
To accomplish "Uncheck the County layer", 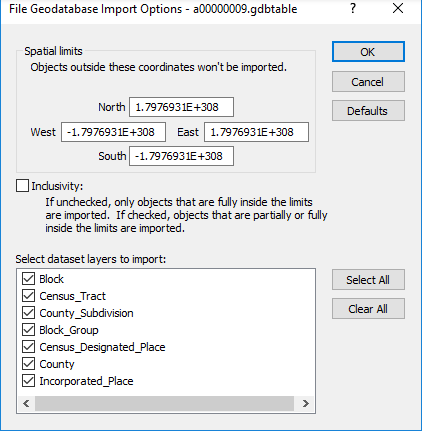I will point(28,364).
